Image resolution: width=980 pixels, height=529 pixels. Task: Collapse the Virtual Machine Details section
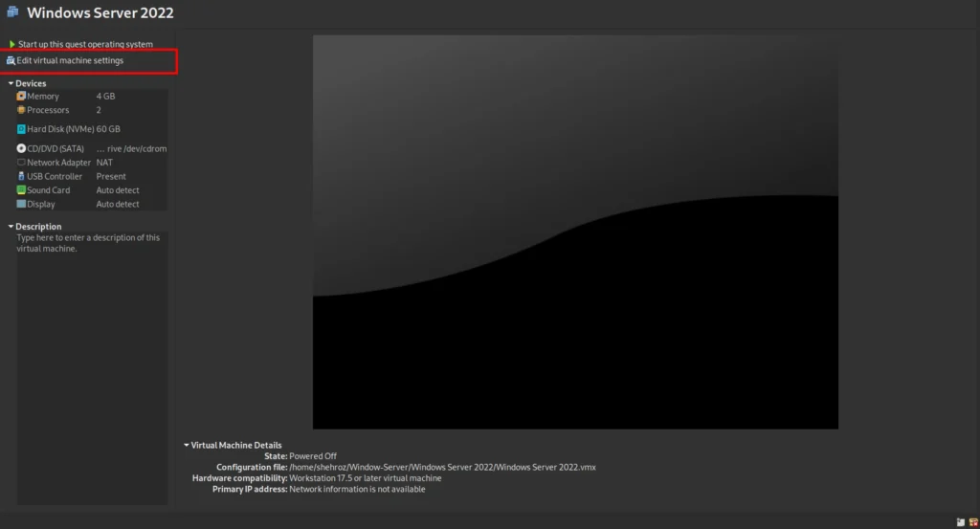pyautogui.click(x=187, y=446)
